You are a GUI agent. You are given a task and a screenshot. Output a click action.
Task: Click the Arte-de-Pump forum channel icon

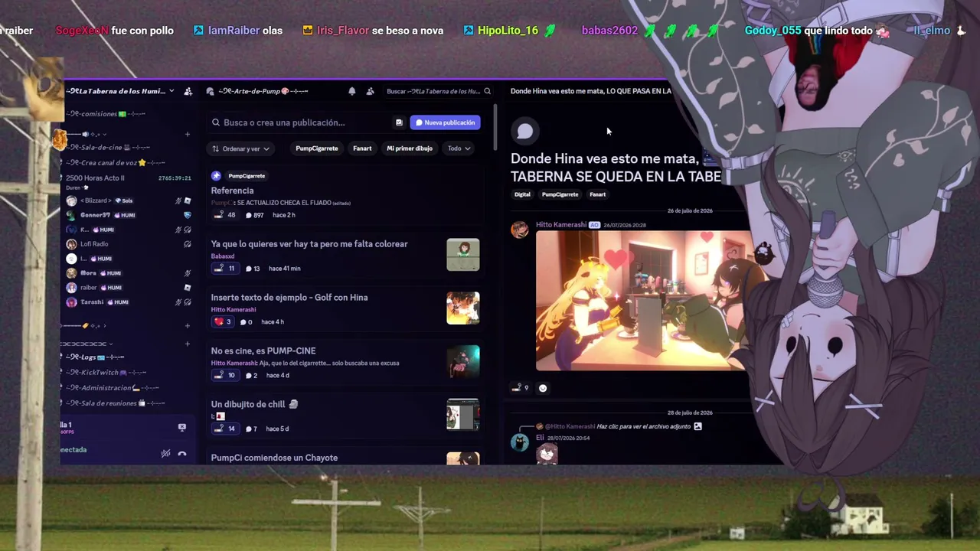(x=210, y=91)
